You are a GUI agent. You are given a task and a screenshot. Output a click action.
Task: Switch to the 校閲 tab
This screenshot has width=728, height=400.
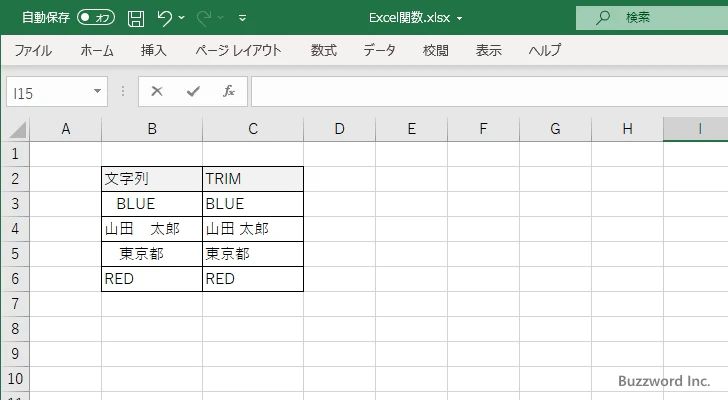pos(436,50)
